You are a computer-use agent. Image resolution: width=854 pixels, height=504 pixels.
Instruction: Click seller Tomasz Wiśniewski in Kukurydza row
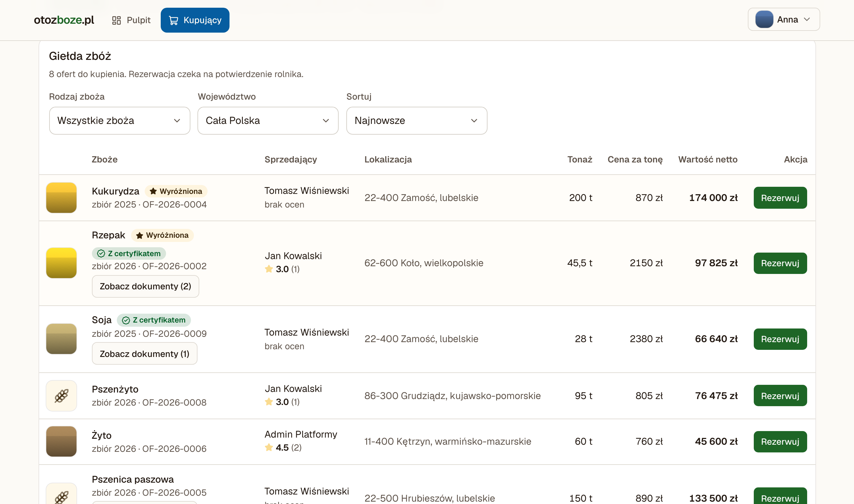307,191
